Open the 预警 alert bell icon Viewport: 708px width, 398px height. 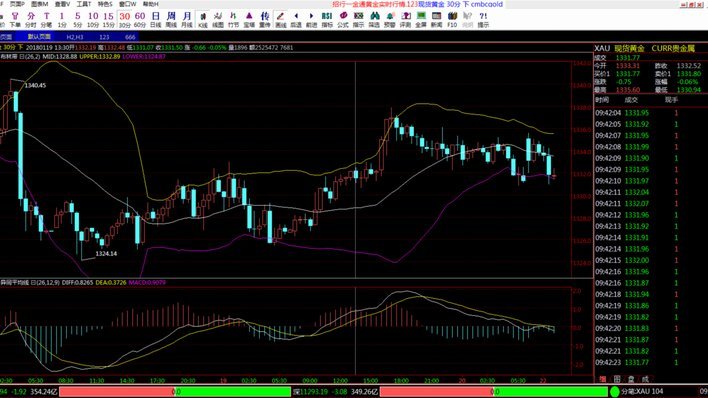point(390,20)
